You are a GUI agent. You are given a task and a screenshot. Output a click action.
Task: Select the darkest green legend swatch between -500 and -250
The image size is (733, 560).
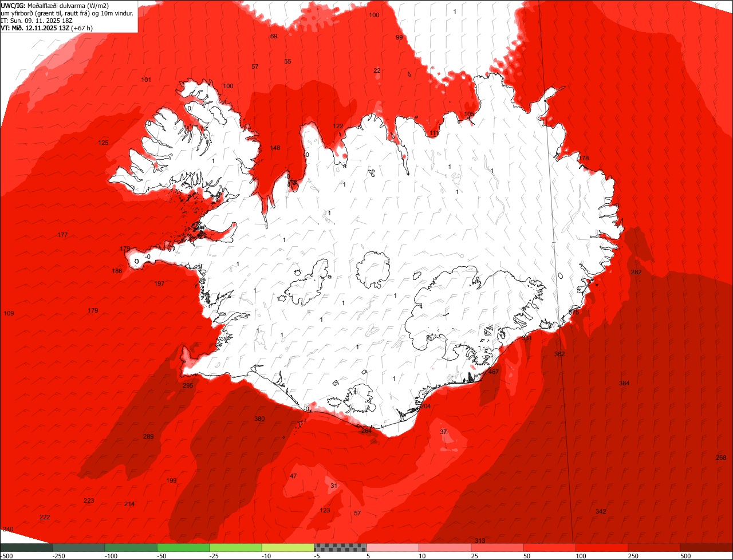(x=26, y=547)
